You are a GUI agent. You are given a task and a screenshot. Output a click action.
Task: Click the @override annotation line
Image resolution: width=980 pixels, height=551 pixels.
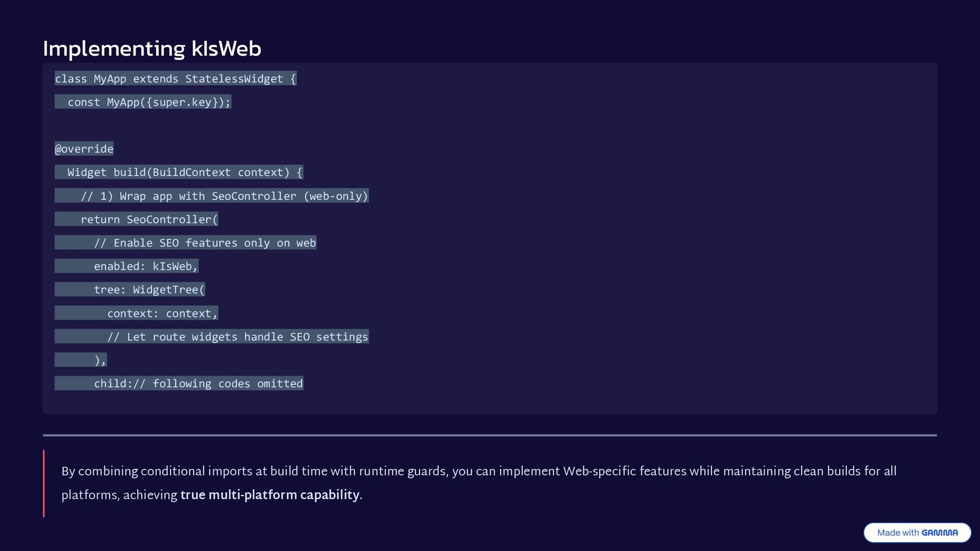(84, 149)
